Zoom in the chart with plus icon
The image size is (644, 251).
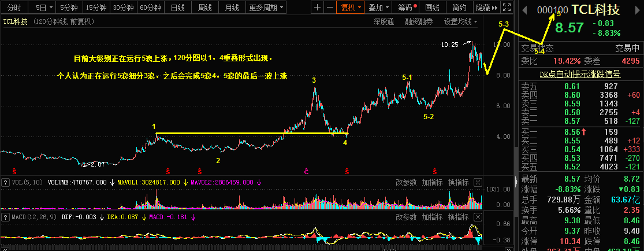pyautogui.click(x=317, y=7)
